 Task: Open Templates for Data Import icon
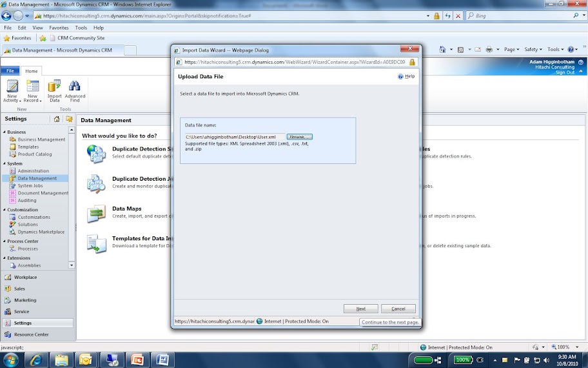tap(96, 243)
